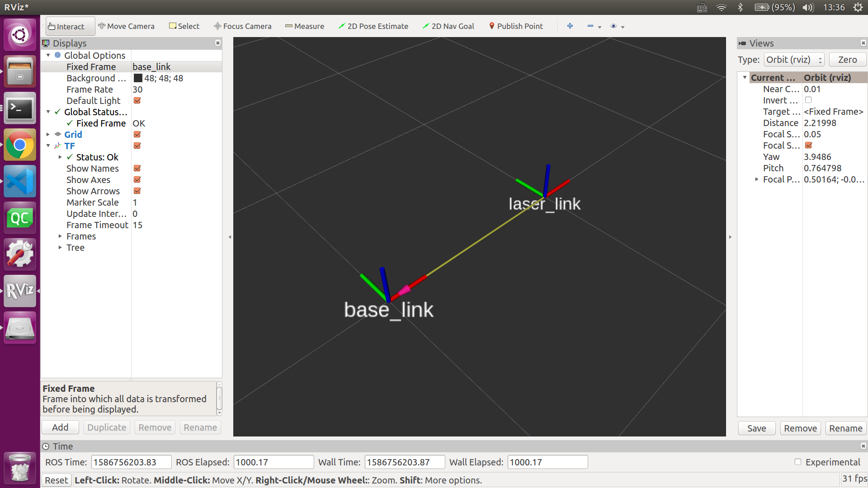Disable the Grid display checkbox
Screen dimensions: 868x488
click(137, 135)
